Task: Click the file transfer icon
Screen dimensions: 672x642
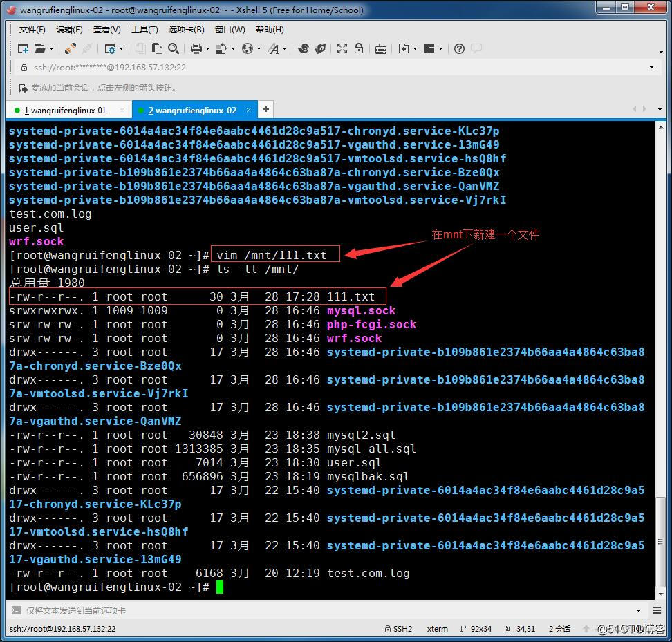Action: (221, 48)
